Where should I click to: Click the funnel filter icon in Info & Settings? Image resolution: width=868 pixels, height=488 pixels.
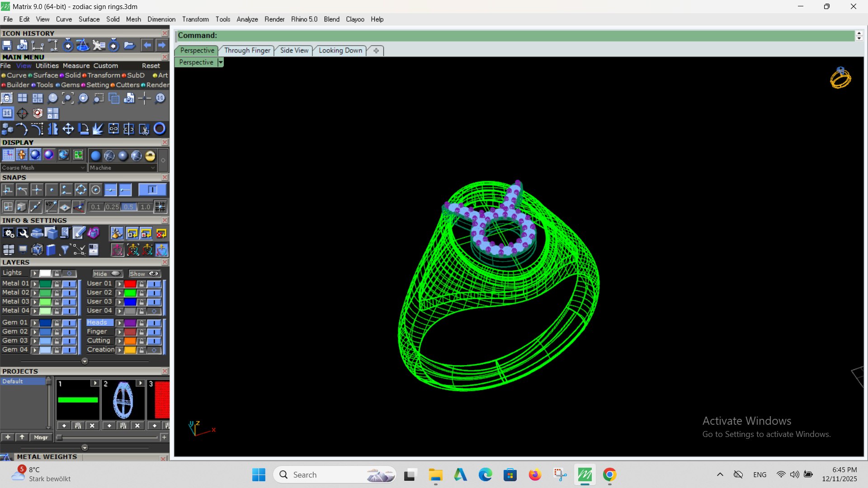65,249
